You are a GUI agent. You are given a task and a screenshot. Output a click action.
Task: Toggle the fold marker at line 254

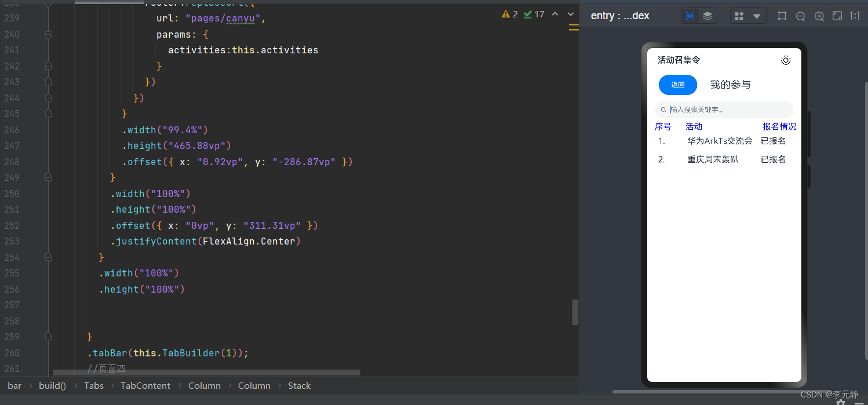click(48, 257)
